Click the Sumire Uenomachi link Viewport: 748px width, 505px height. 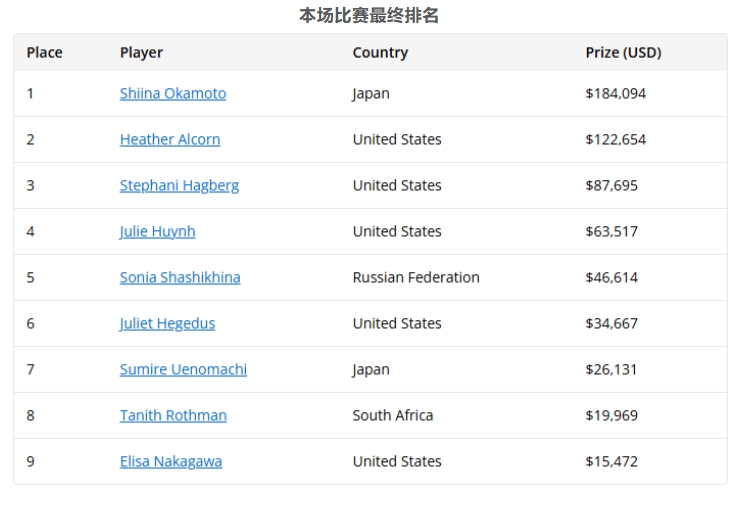tap(183, 369)
